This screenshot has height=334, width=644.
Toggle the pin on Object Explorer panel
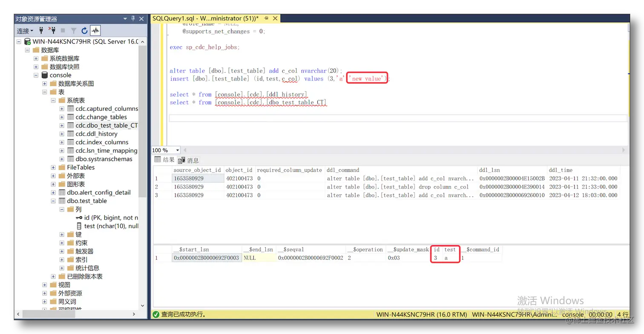pos(133,19)
